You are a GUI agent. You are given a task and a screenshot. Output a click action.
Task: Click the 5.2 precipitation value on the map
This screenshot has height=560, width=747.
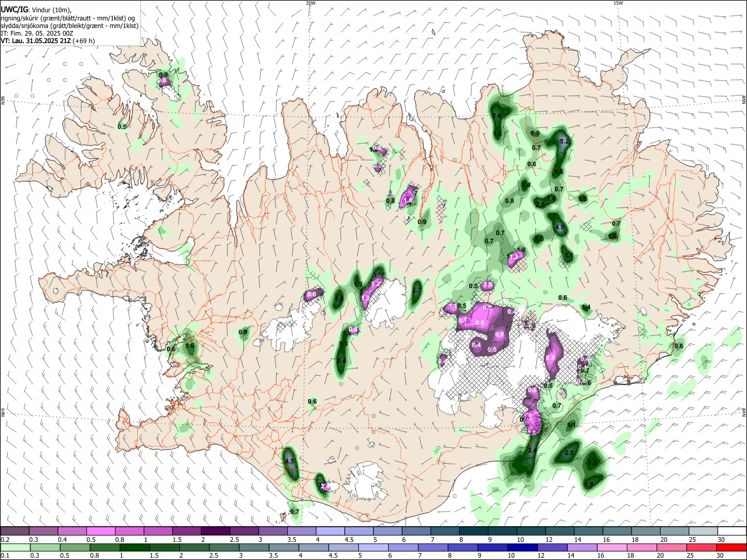pos(564,142)
